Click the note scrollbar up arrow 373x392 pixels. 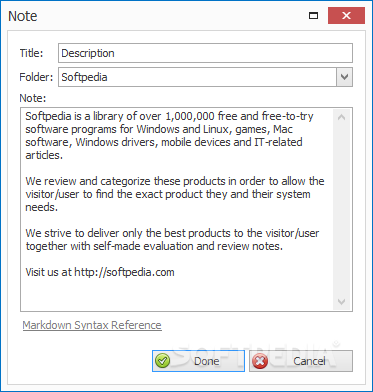click(x=341, y=117)
